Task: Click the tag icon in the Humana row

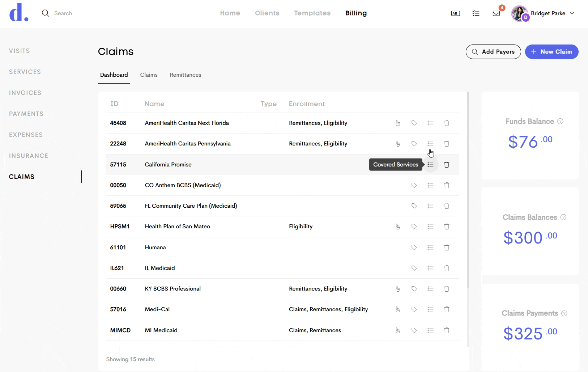Action: 414,248
